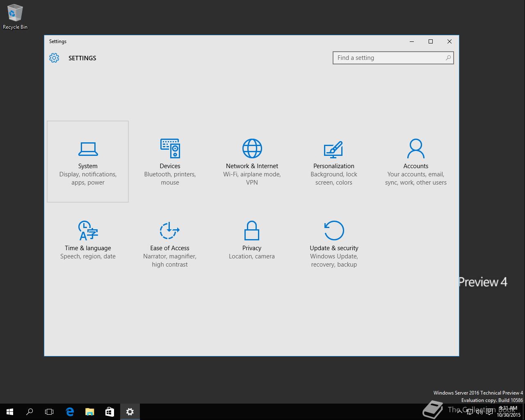Maximize the Settings window
This screenshot has height=420, width=525.
click(431, 41)
